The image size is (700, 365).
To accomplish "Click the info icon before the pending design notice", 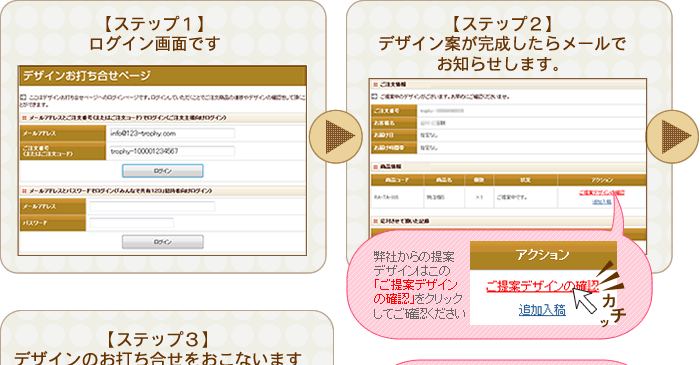I will pos(375,96).
